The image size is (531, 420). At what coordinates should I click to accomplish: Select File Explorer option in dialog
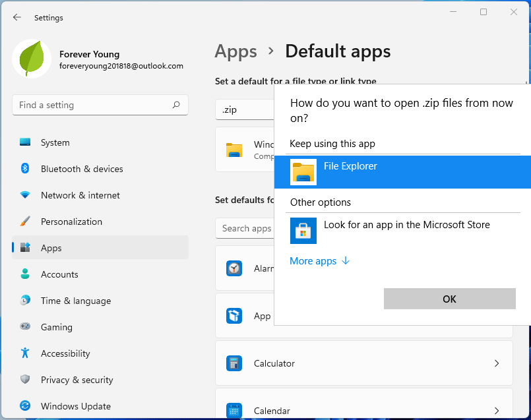(402, 172)
